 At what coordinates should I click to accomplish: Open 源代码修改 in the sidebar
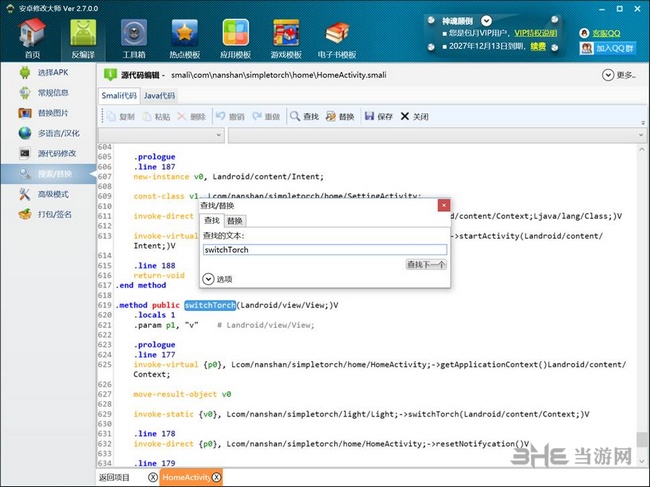[x=48, y=153]
